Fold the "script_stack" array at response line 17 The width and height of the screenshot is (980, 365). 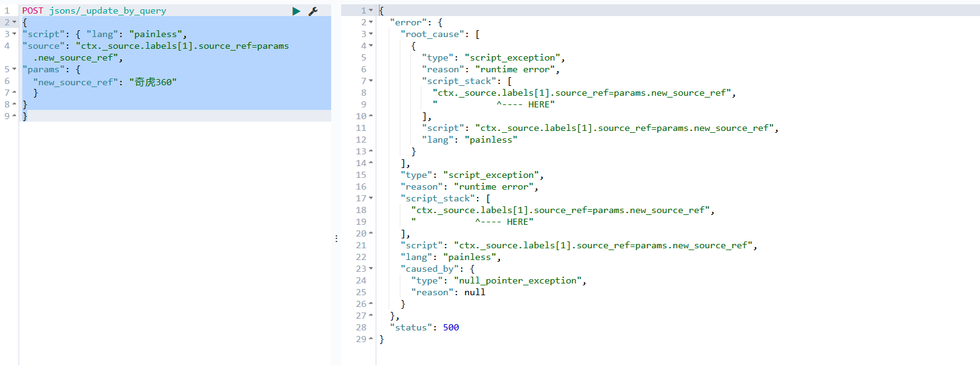click(371, 198)
